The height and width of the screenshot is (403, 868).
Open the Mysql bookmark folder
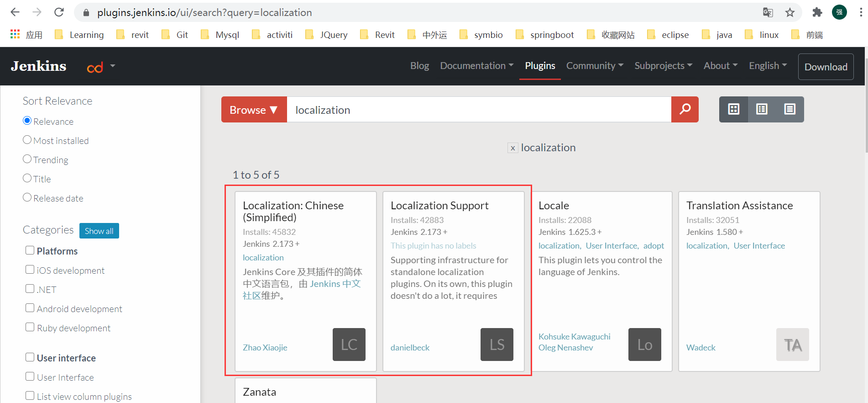coord(220,35)
